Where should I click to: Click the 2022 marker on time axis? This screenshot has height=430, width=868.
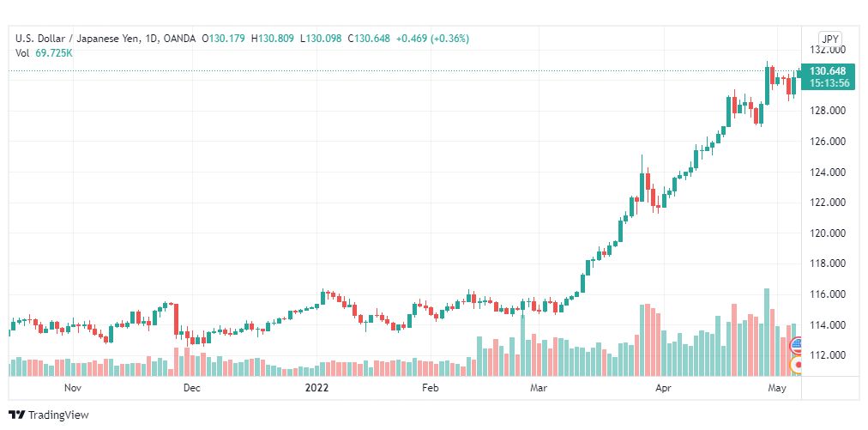[316, 388]
